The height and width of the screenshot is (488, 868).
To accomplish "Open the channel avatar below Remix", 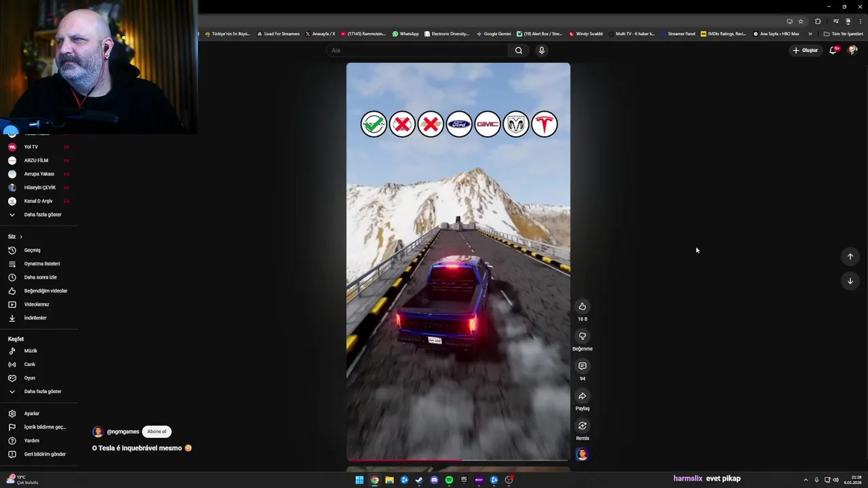I will [582, 454].
